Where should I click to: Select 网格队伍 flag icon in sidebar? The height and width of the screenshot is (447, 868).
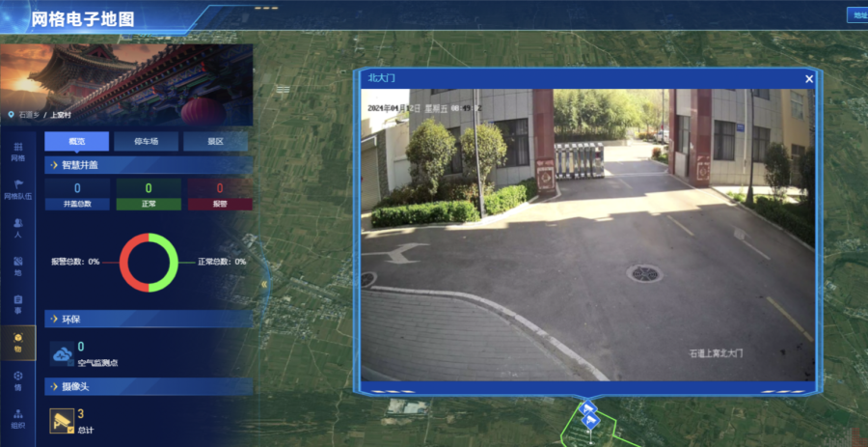[x=17, y=188]
